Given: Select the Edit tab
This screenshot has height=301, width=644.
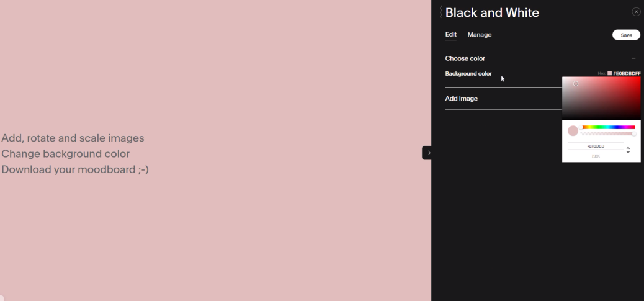Looking at the screenshot, I should coord(450,35).
